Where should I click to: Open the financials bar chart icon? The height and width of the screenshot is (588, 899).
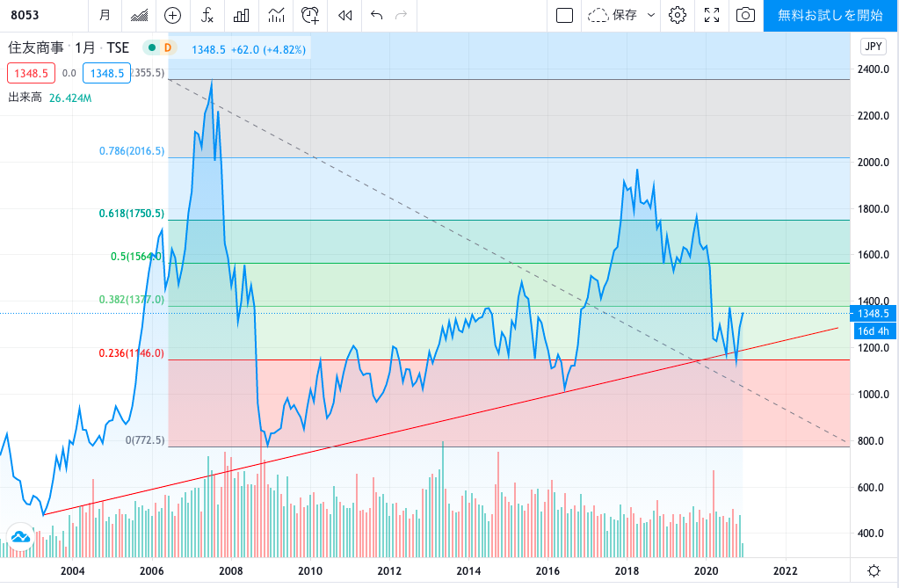(242, 16)
